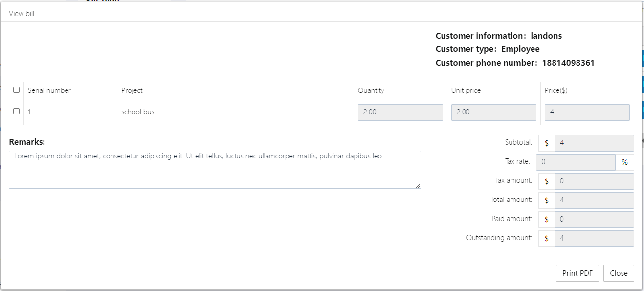The image size is (644, 291).
Task: Click the Paid amount field
Action: coord(594,220)
